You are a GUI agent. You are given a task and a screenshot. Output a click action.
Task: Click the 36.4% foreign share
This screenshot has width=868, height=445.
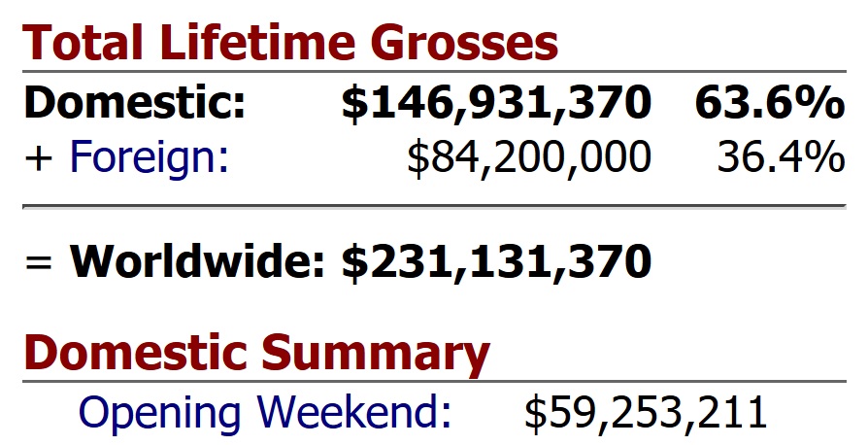[x=781, y=156]
